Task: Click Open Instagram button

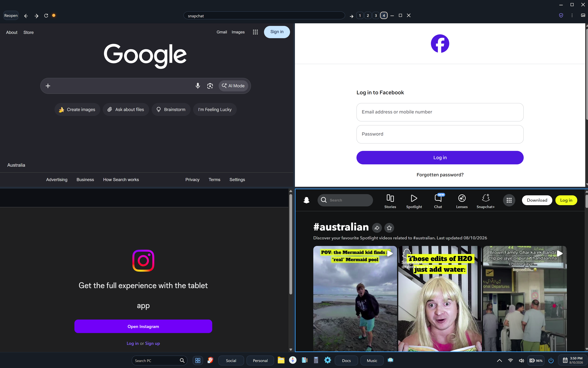Action: click(x=143, y=326)
